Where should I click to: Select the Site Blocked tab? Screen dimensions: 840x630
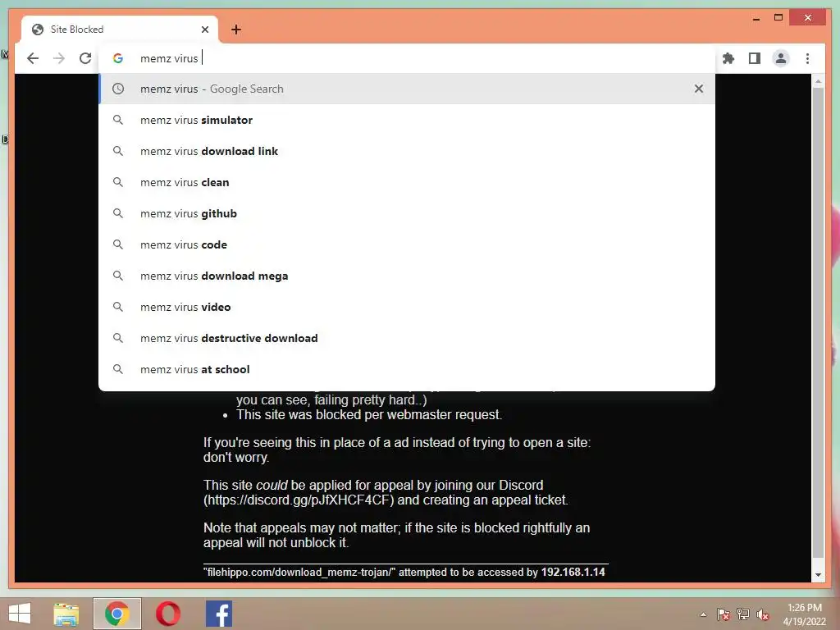tap(120, 30)
